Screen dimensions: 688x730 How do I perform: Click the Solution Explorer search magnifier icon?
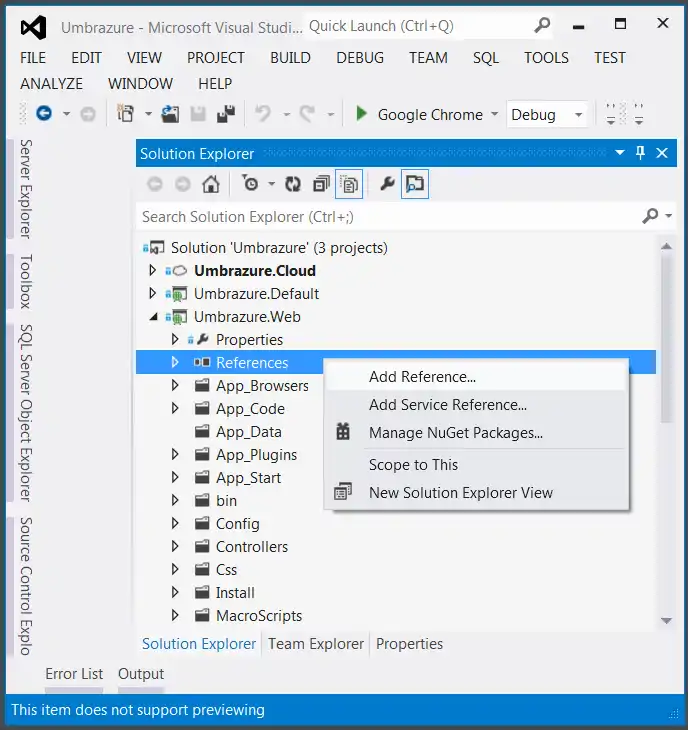pos(650,216)
